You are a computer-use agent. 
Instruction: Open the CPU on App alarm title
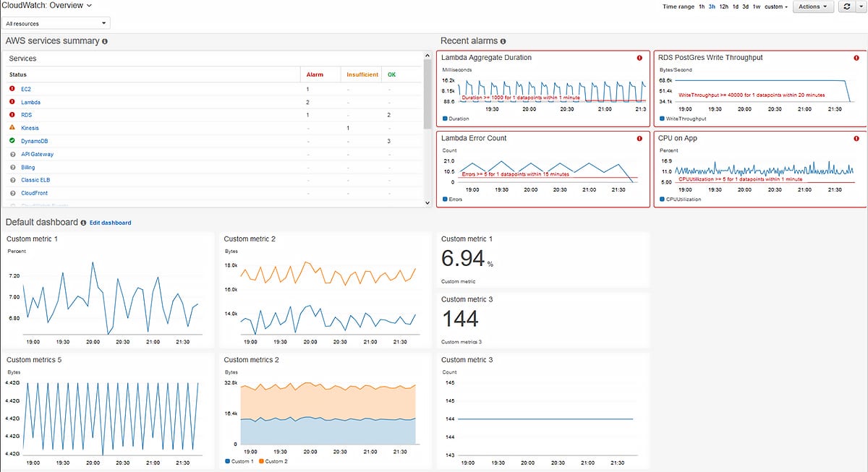(x=678, y=138)
